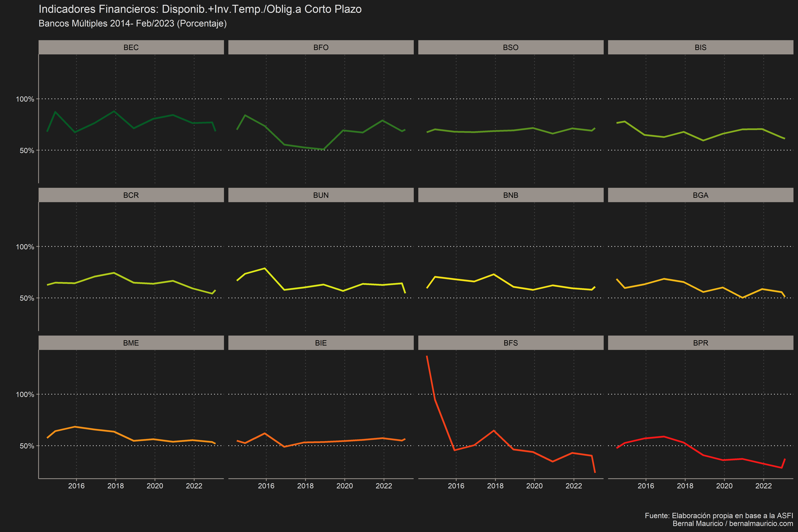Click the BPR panel header
This screenshot has width=798, height=532.
701,343
